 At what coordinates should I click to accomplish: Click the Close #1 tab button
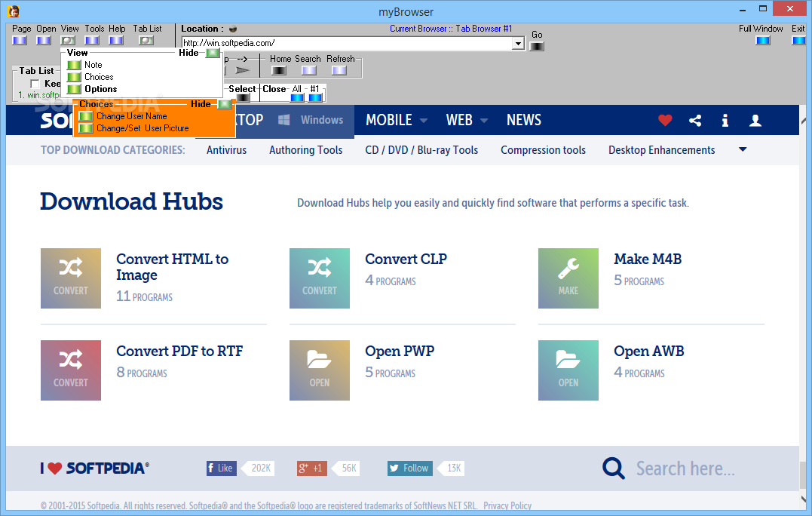coord(315,97)
